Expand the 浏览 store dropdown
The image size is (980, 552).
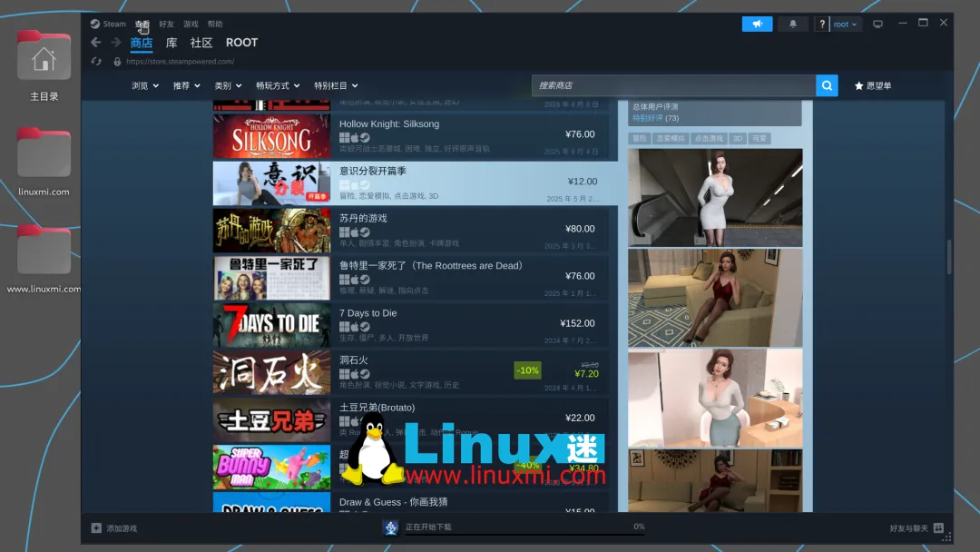click(145, 85)
